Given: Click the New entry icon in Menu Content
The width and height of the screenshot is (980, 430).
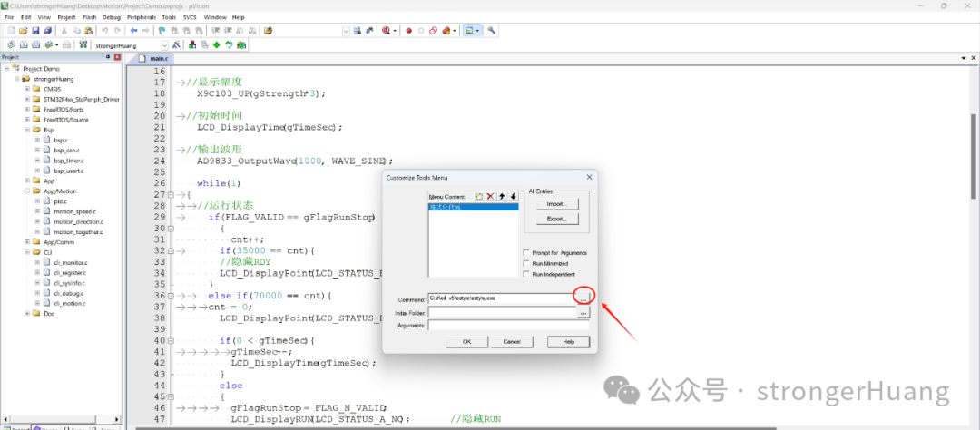Looking at the screenshot, I should [x=479, y=196].
